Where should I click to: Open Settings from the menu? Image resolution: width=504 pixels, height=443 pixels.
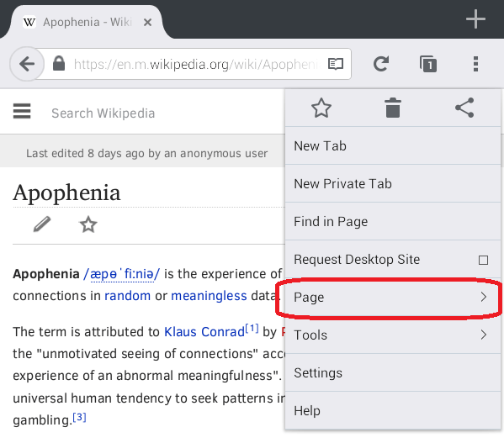[393, 372]
